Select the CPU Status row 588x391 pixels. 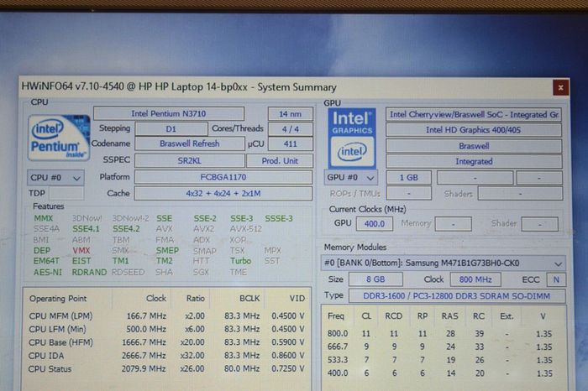point(167,368)
